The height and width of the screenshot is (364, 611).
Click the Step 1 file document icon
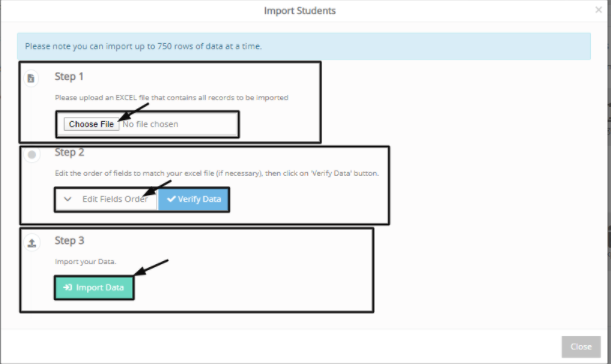tap(31, 78)
